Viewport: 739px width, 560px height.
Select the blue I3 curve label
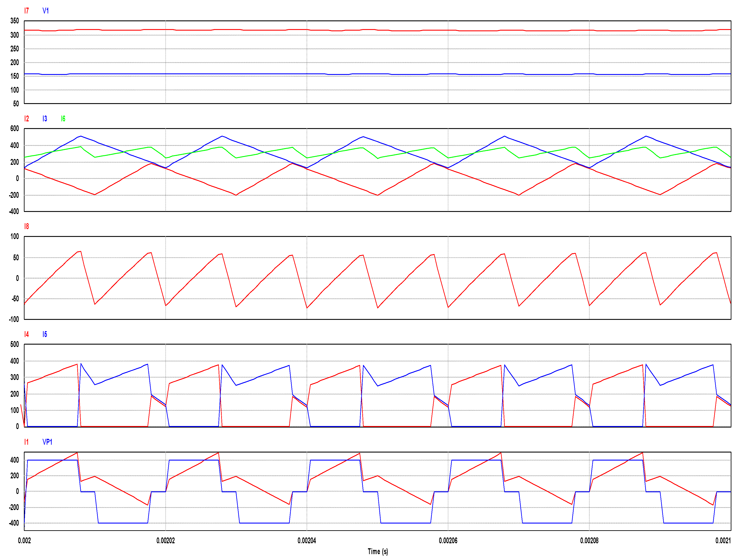pos(45,119)
